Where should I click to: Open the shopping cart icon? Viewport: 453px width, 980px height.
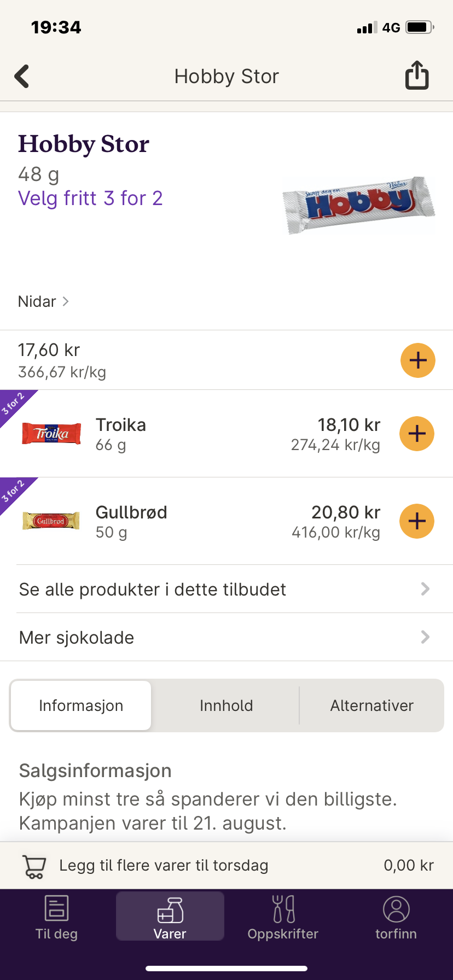[34, 866]
